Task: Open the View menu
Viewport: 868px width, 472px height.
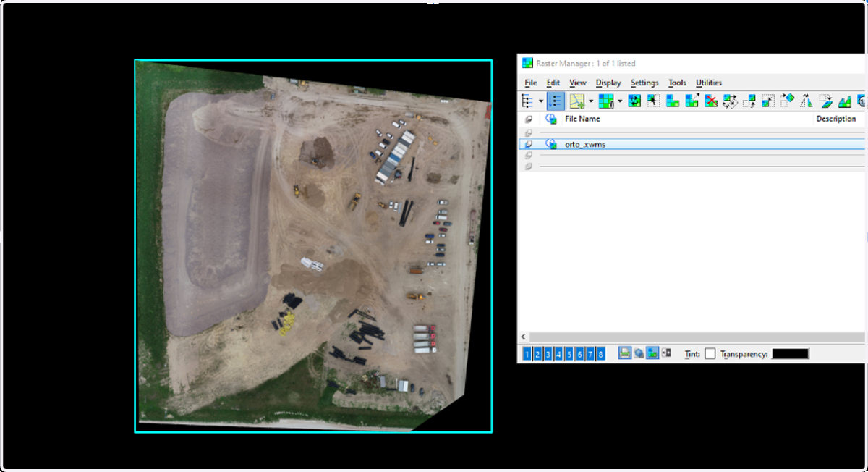Action: click(578, 83)
